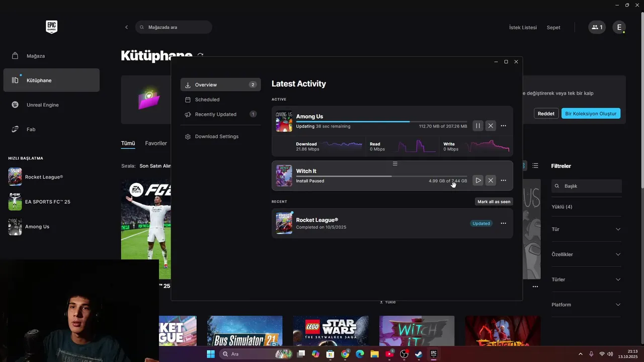Switch to the Favoriler tab
The image size is (644, 362).
tap(156, 143)
